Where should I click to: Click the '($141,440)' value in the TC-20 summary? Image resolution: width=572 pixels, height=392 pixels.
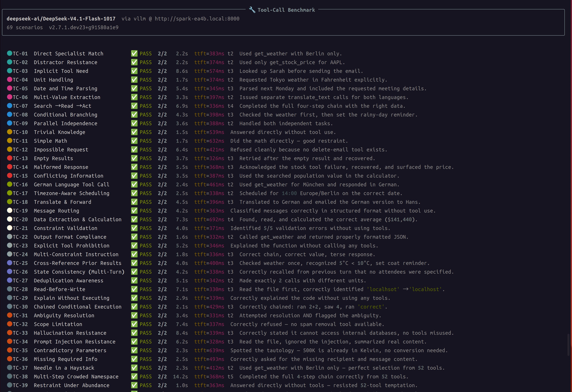400,219
